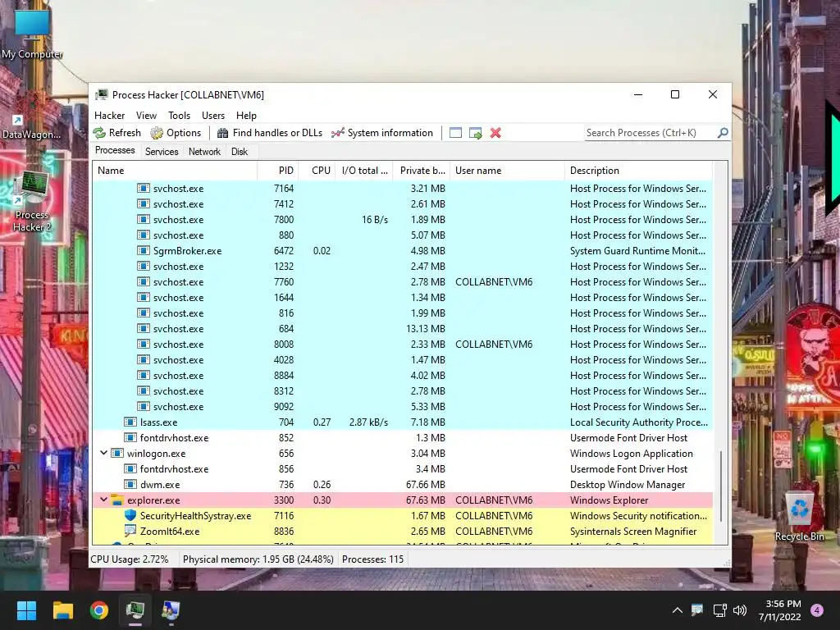Open the Tools menu
Image resolution: width=840 pixels, height=630 pixels.
tap(179, 115)
